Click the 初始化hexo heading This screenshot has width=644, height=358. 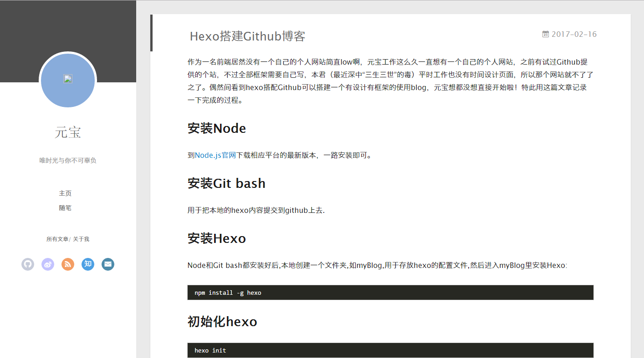click(x=222, y=322)
